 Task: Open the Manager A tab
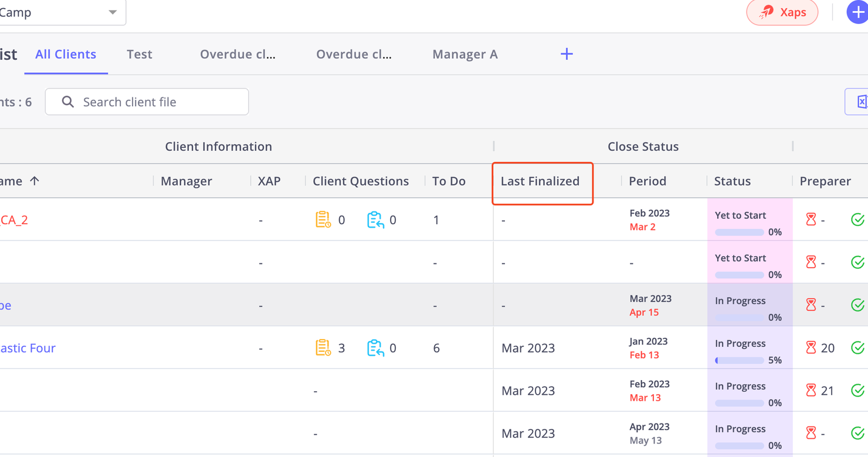pos(464,55)
